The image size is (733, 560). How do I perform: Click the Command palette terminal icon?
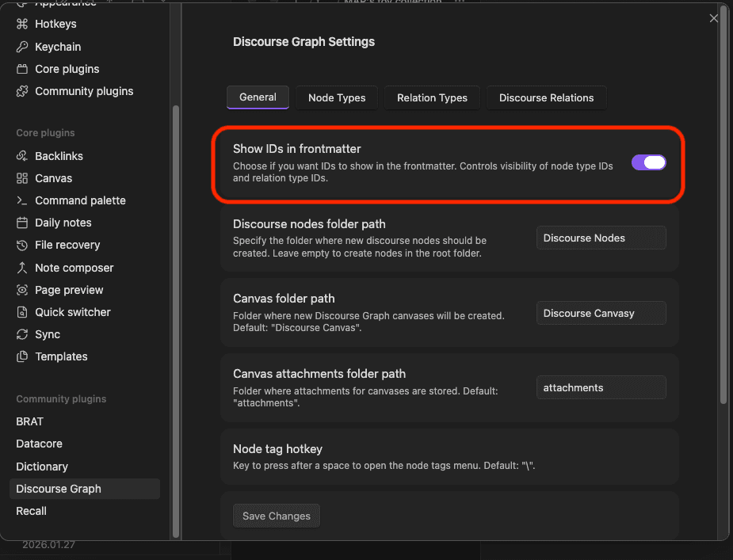(x=22, y=200)
